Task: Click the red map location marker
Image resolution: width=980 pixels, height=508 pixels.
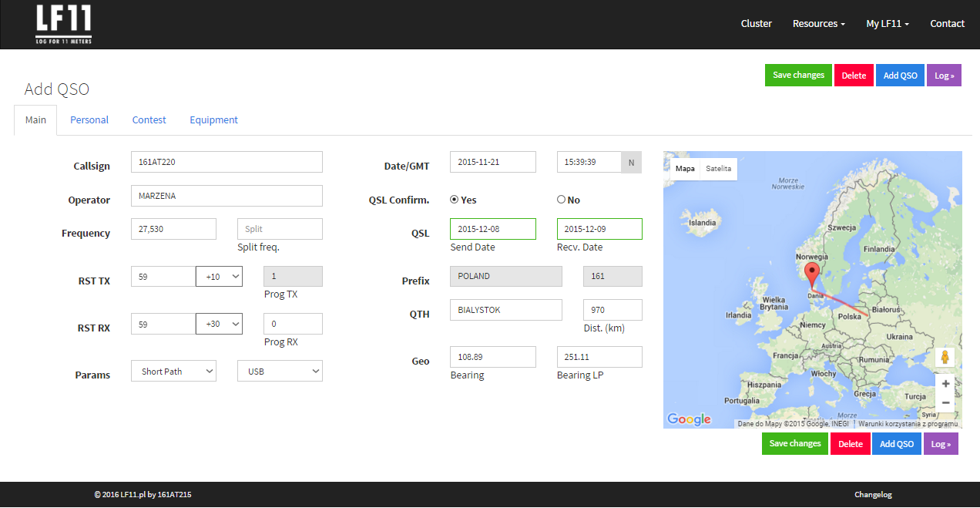Action: click(811, 274)
